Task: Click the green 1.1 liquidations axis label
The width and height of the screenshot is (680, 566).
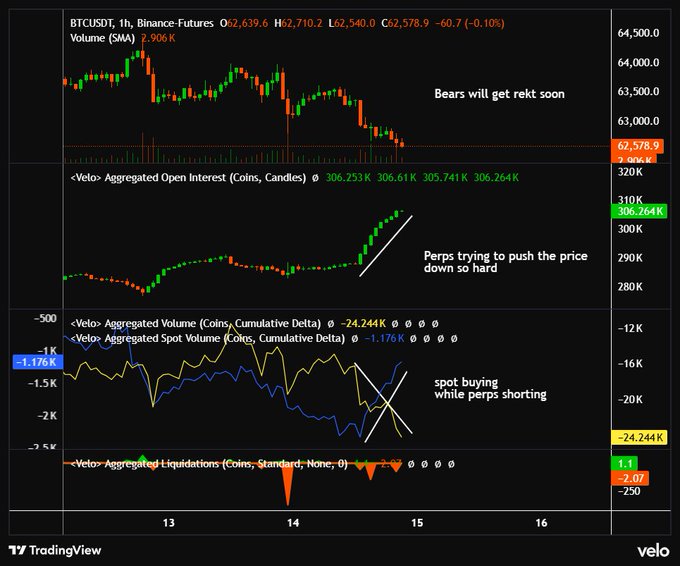Action: (624, 464)
